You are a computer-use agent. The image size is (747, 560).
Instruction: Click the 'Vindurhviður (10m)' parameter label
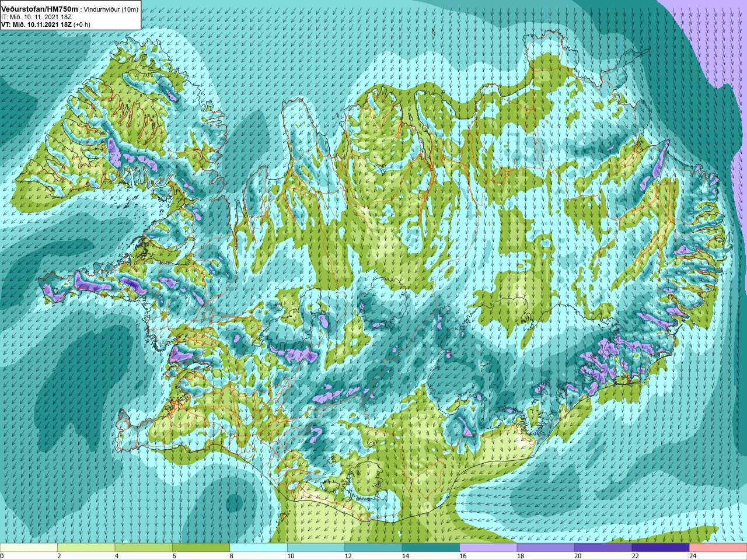coord(111,9)
